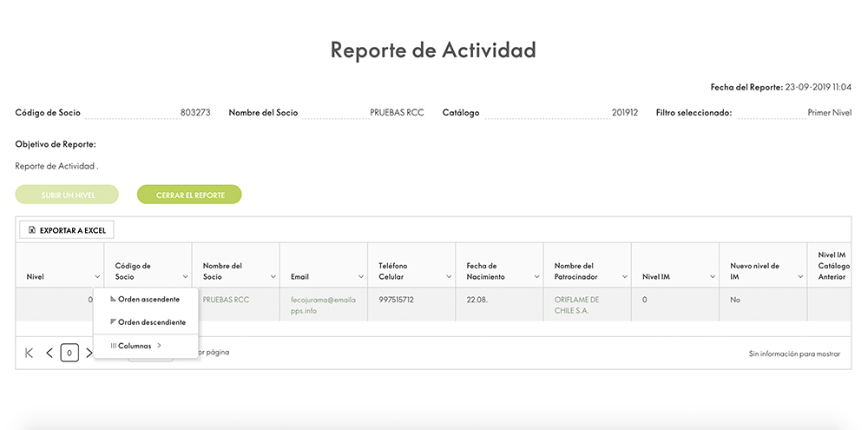868x430 pixels.
Task: Expand the Email column dropdown arrow
Action: tap(360, 277)
